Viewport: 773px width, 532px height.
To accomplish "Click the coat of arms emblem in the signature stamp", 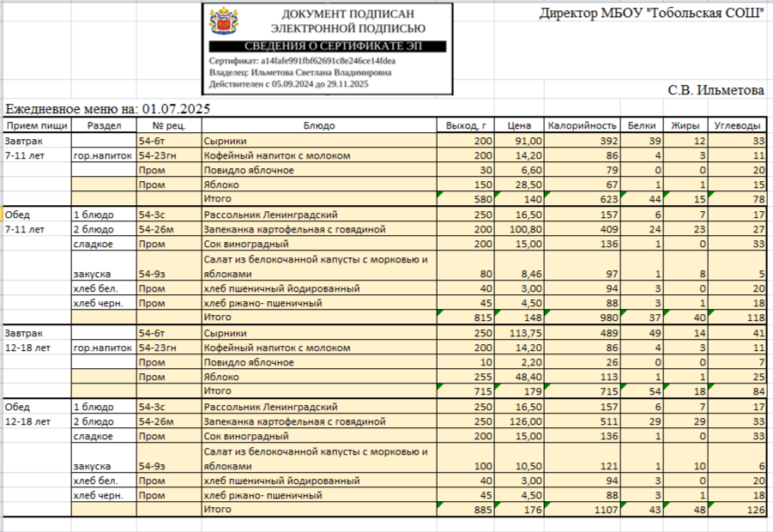I will (x=224, y=21).
